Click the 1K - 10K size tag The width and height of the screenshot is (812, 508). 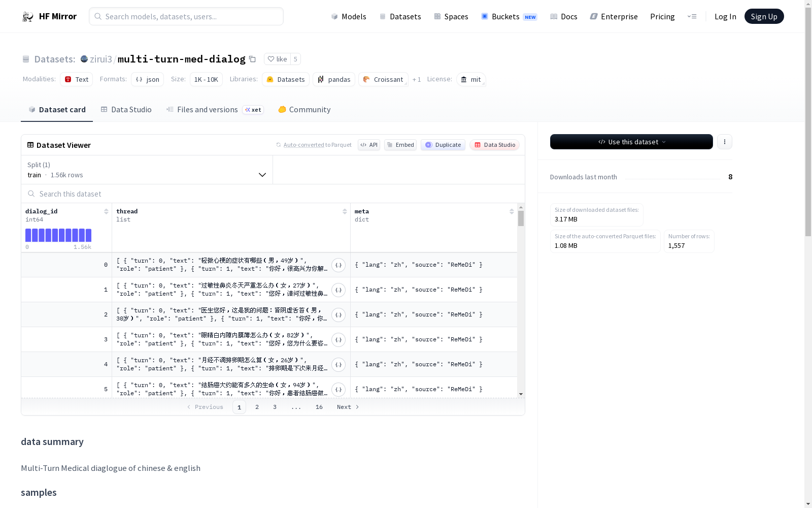pyautogui.click(x=206, y=79)
